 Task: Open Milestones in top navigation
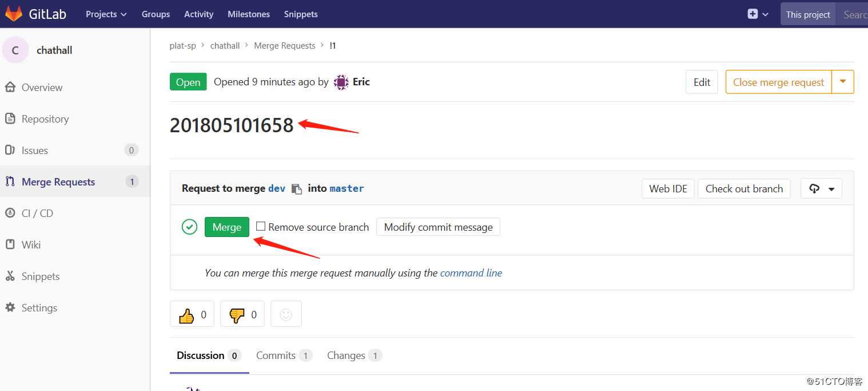click(249, 14)
